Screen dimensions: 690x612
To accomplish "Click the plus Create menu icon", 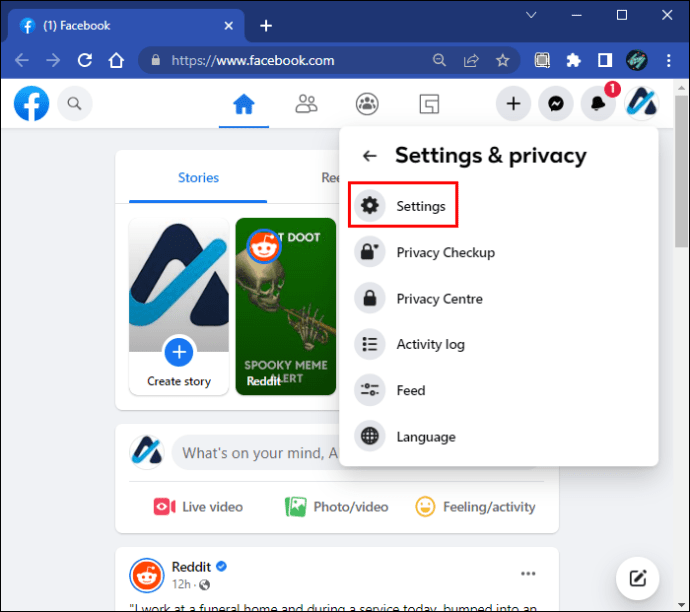I will coord(513,103).
